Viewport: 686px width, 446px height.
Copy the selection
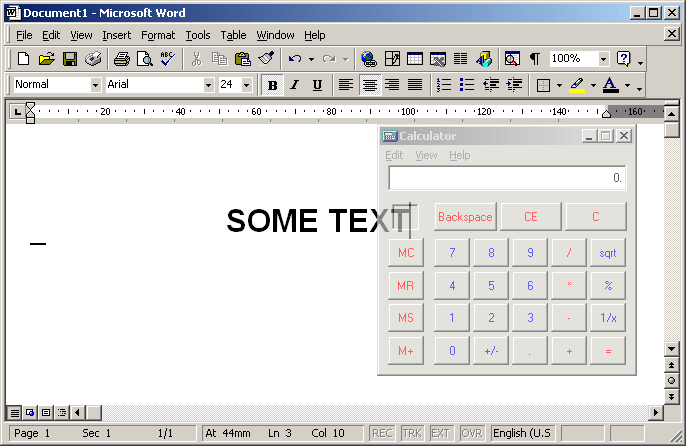click(x=219, y=59)
